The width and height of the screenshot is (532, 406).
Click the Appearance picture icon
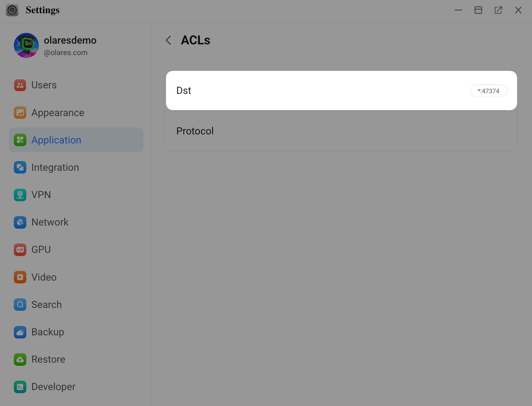[x=20, y=113]
